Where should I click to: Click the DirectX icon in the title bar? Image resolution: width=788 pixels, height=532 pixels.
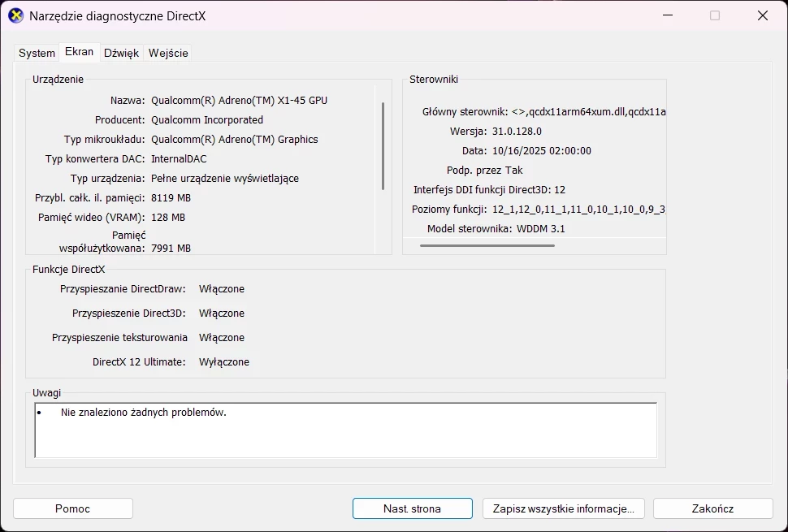(x=15, y=15)
